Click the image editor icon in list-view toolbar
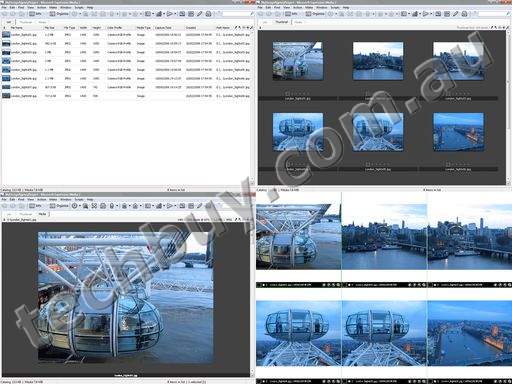The width and height of the screenshot is (512, 384). click(x=182, y=14)
